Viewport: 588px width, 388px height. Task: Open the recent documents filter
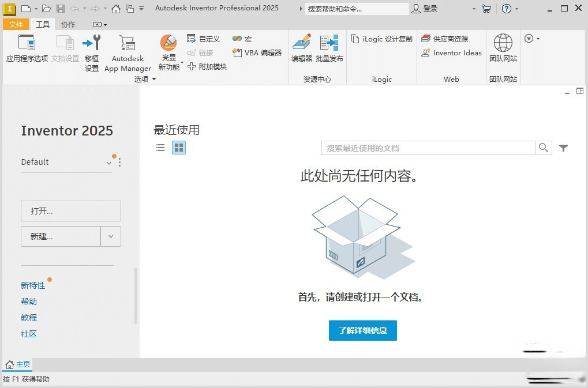[563, 148]
